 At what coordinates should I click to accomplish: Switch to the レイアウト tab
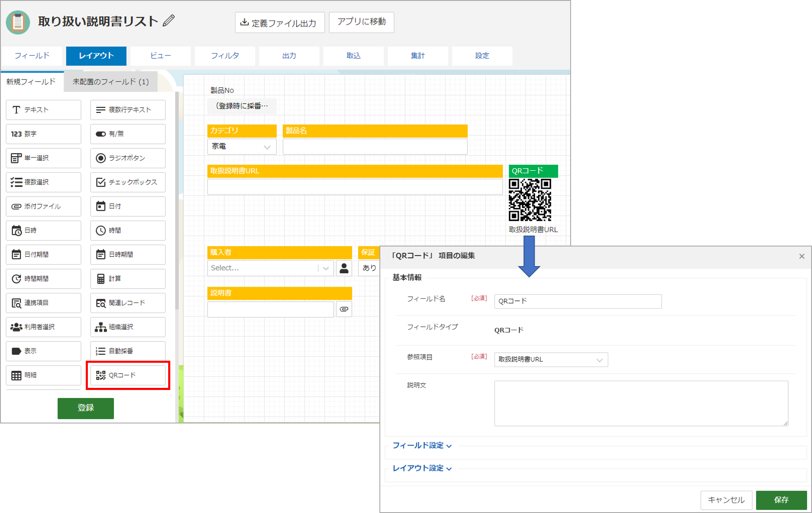(x=96, y=56)
